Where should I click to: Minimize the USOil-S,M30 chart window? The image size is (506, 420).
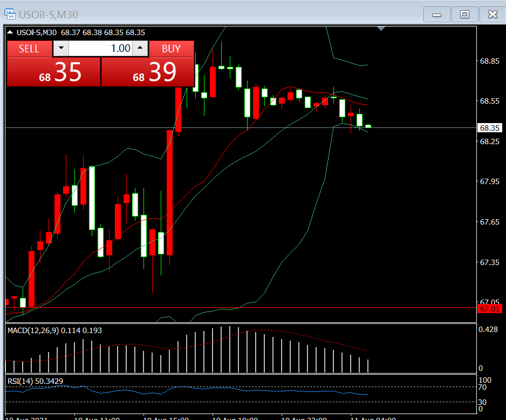tap(437, 15)
